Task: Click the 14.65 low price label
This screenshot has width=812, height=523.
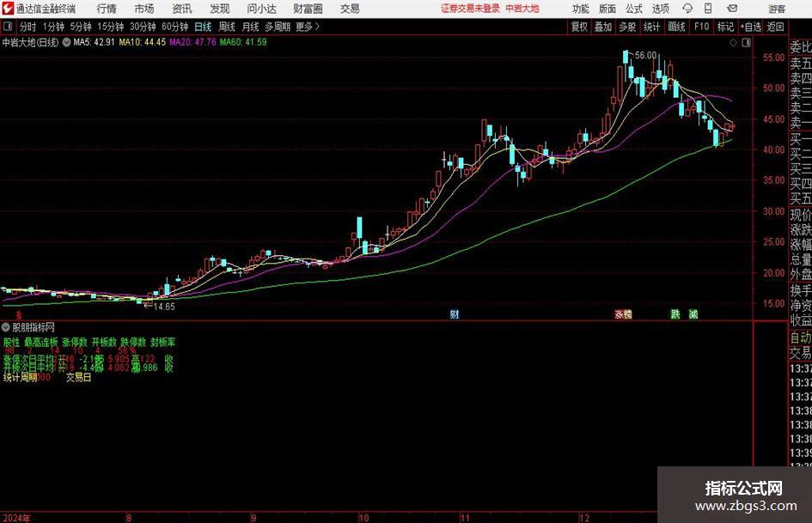Action: point(164,307)
